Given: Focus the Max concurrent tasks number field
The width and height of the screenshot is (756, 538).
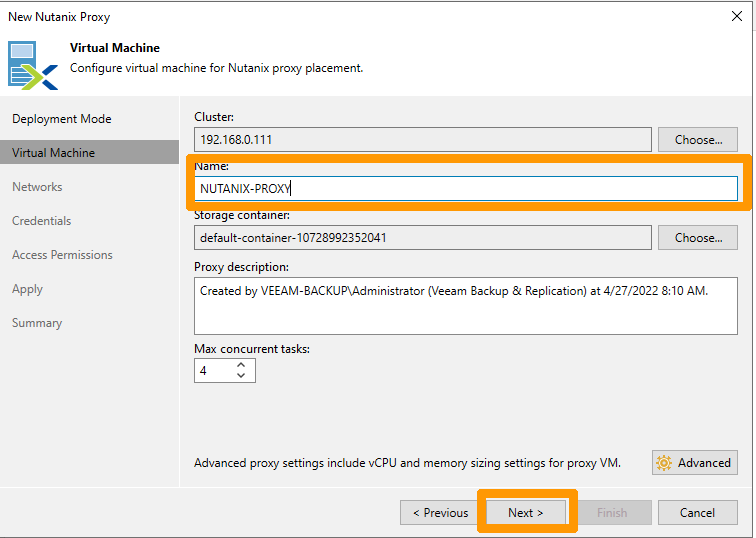Looking at the screenshot, I should 213,371.
